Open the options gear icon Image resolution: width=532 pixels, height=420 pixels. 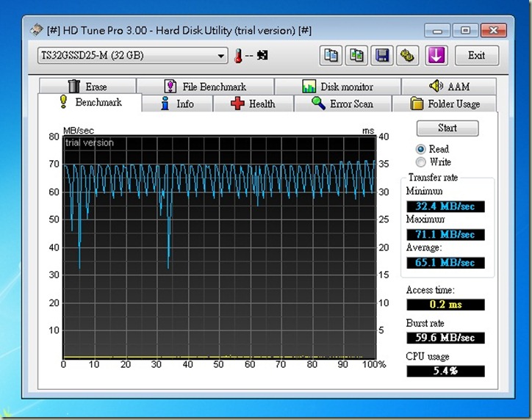point(407,55)
